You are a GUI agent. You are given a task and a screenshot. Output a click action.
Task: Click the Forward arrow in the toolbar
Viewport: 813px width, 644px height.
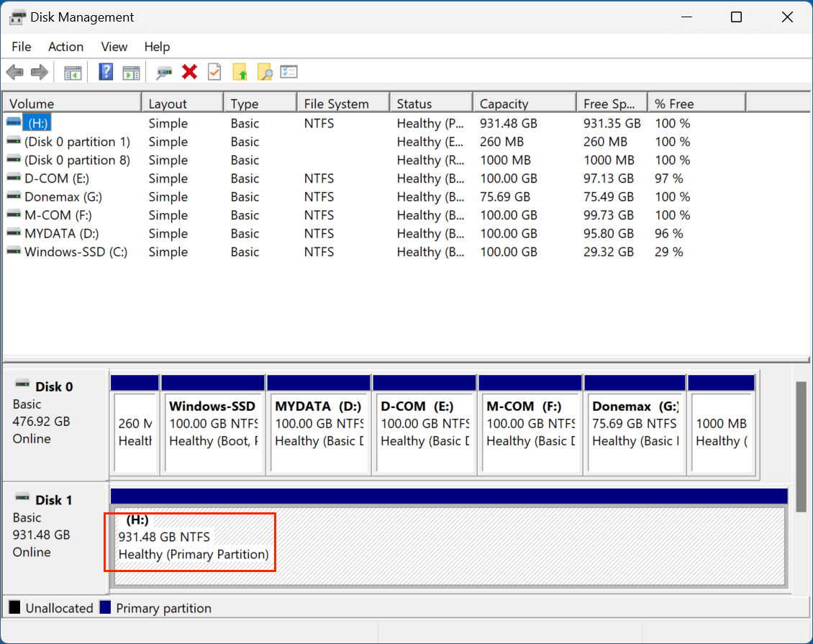[39, 72]
